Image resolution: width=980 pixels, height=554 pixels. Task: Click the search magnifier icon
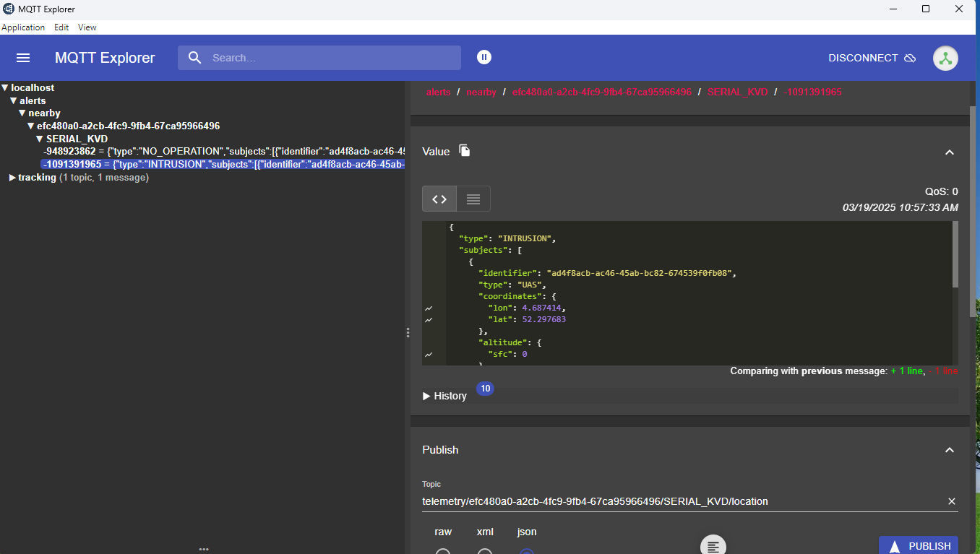(x=194, y=57)
